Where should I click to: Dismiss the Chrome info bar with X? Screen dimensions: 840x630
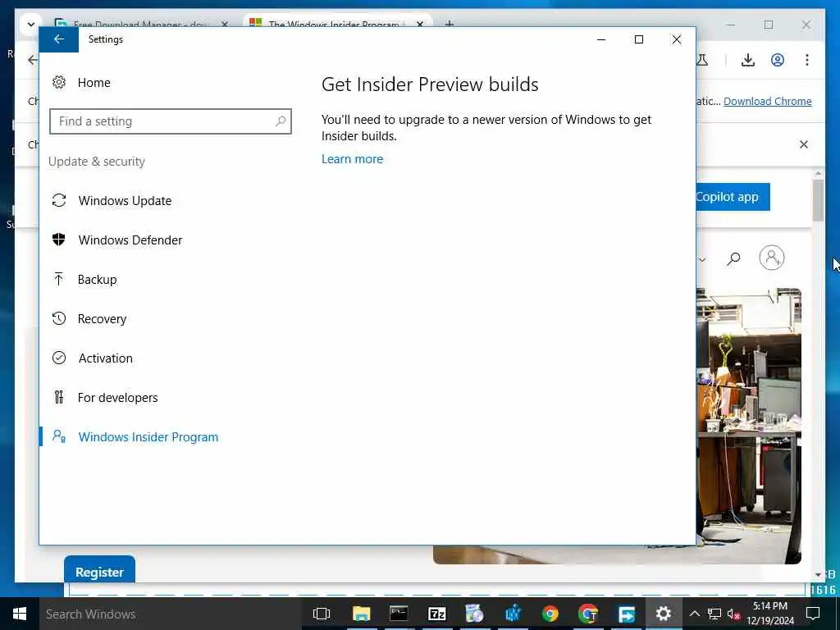pos(804,144)
